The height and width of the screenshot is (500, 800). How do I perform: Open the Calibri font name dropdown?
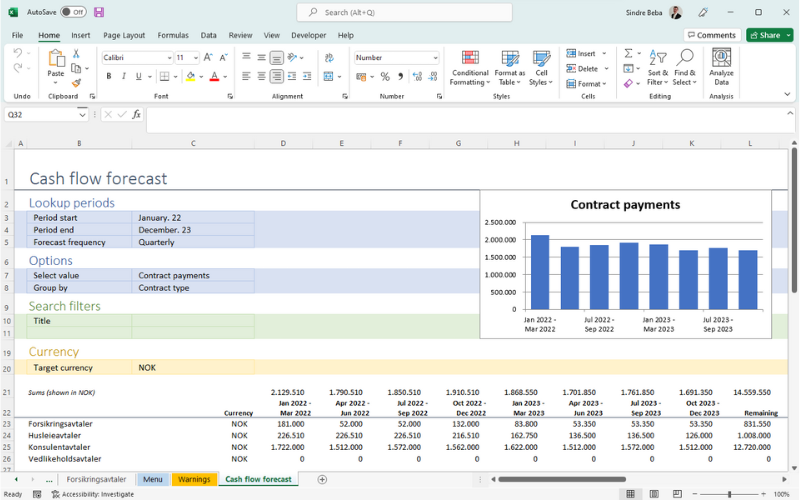coord(169,58)
